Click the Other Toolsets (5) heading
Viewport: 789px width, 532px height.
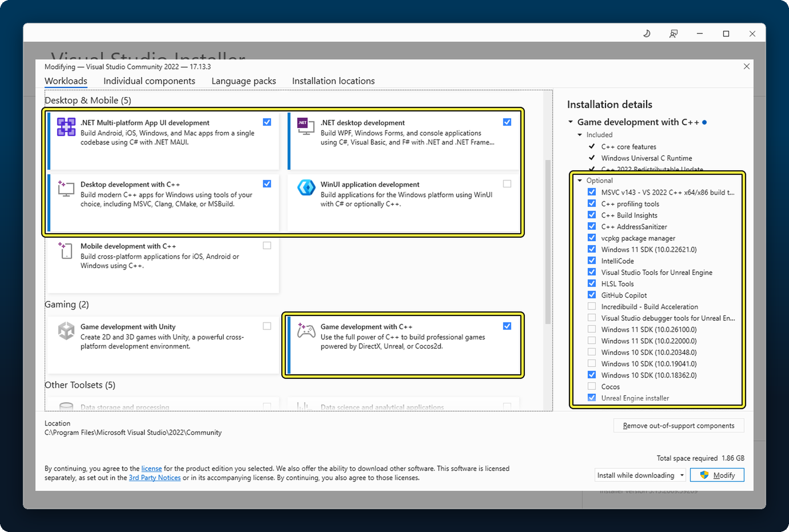click(x=80, y=385)
